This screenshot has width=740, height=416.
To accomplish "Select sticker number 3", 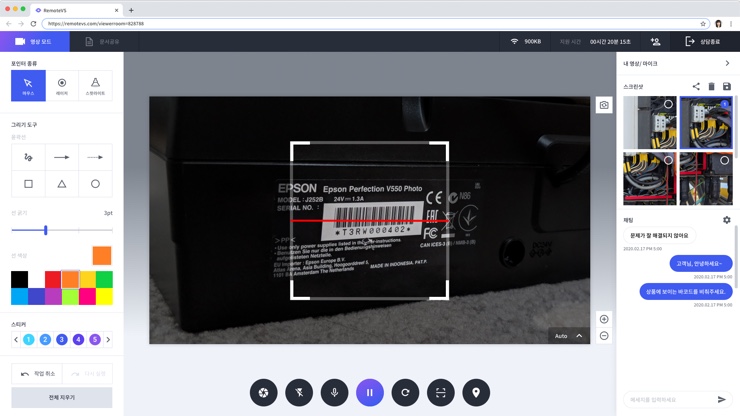I will pos(62,340).
